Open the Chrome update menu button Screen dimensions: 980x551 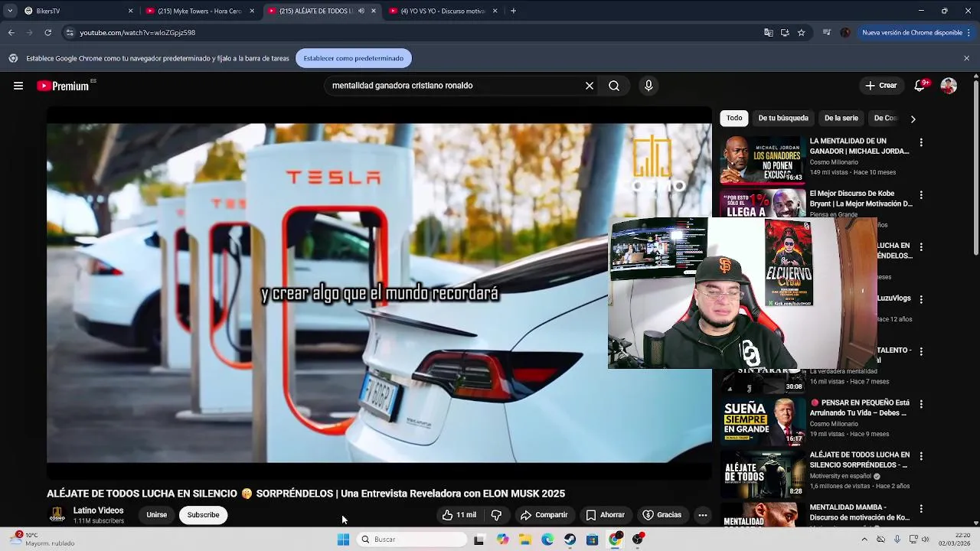(x=916, y=33)
